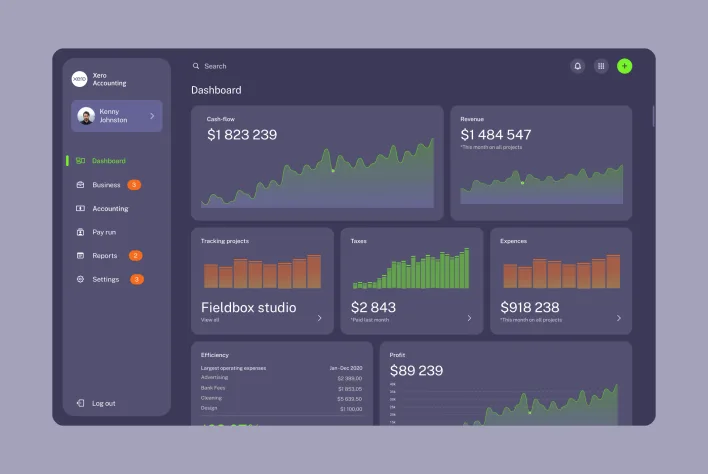The image size is (708, 474).
Task: Click the search magnifier icon
Action: point(196,66)
